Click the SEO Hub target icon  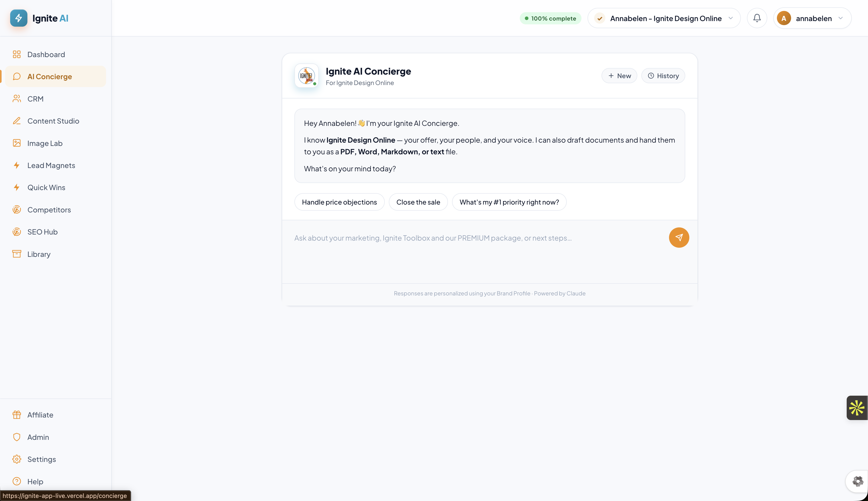click(x=16, y=232)
